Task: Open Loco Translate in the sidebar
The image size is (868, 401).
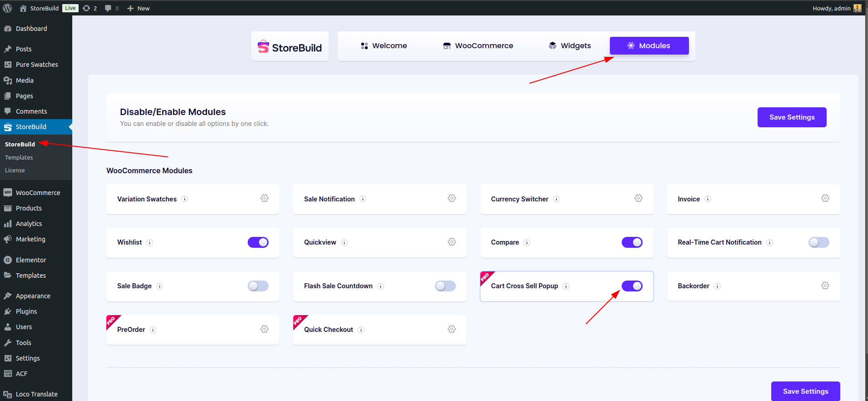Action: (x=36, y=394)
